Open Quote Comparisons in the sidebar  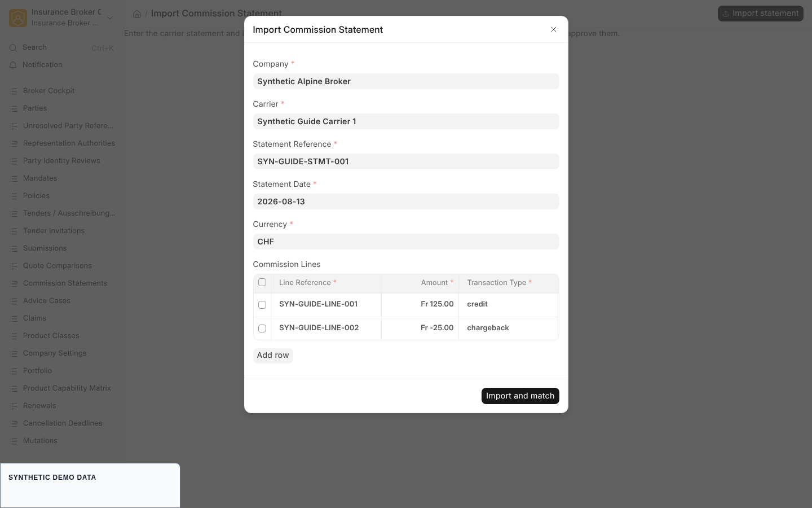pyautogui.click(x=58, y=266)
